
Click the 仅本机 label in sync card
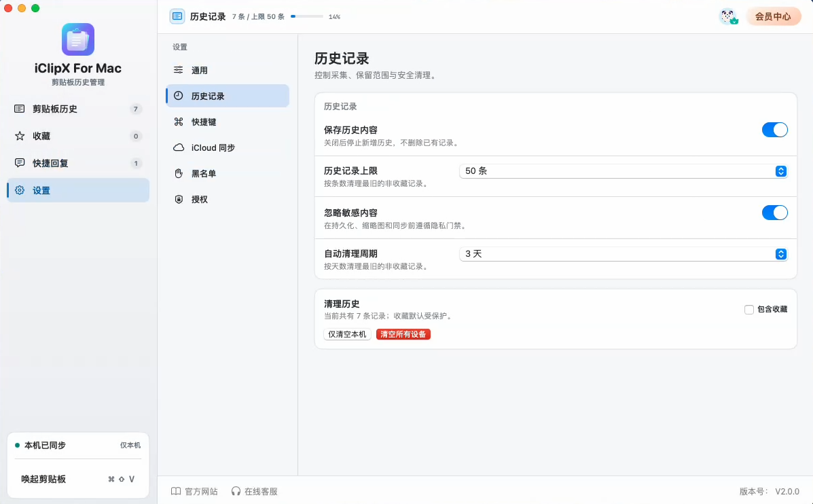coord(130,446)
